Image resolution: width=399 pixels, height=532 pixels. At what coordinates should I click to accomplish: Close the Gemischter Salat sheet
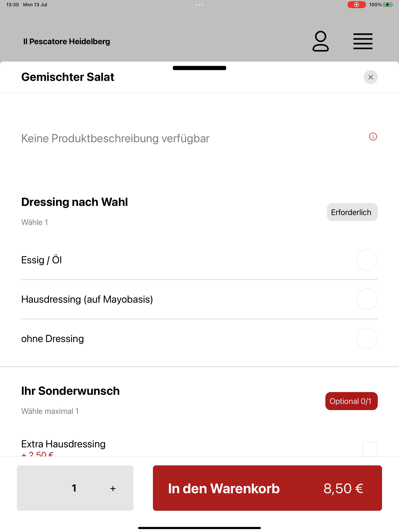coord(371,77)
